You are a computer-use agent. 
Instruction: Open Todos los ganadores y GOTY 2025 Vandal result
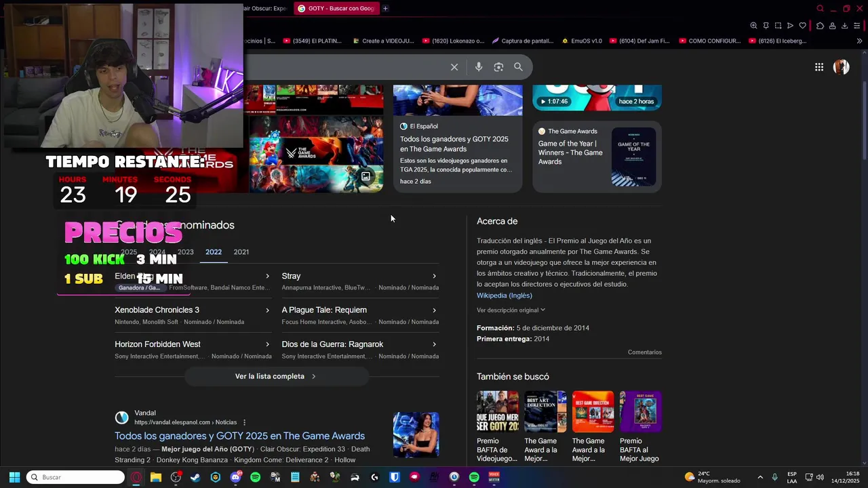[x=239, y=436]
